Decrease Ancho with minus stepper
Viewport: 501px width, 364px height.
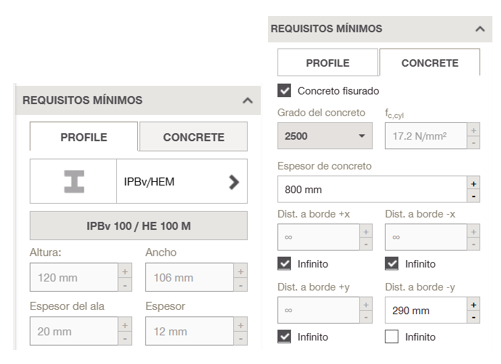pyautogui.click(x=241, y=285)
